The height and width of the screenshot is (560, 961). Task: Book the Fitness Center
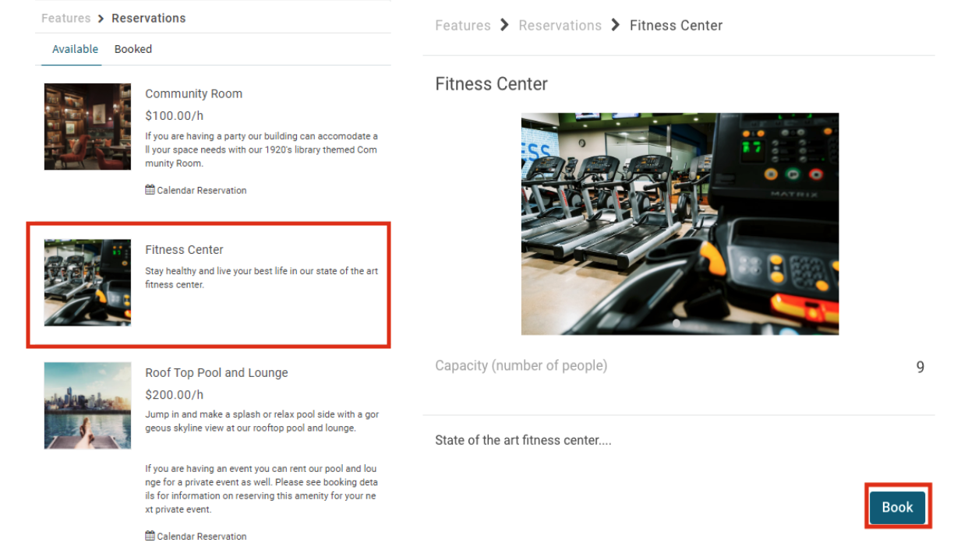[x=897, y=507]
